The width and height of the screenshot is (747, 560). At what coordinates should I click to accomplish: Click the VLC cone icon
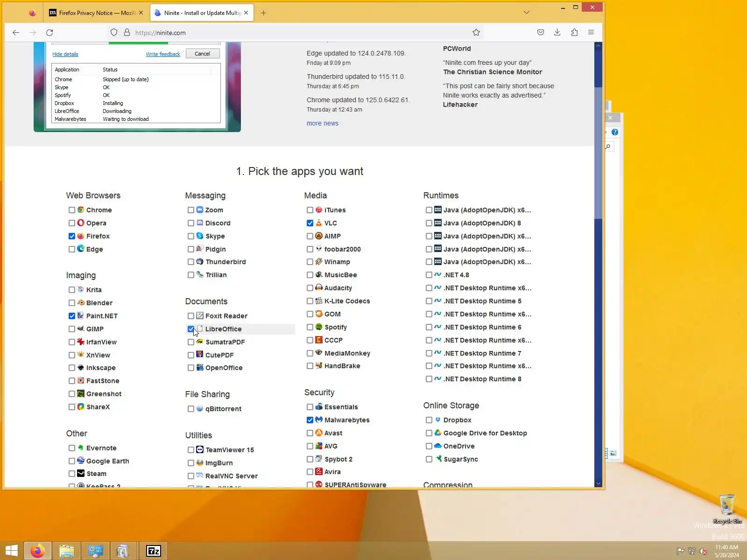(319, 223)
